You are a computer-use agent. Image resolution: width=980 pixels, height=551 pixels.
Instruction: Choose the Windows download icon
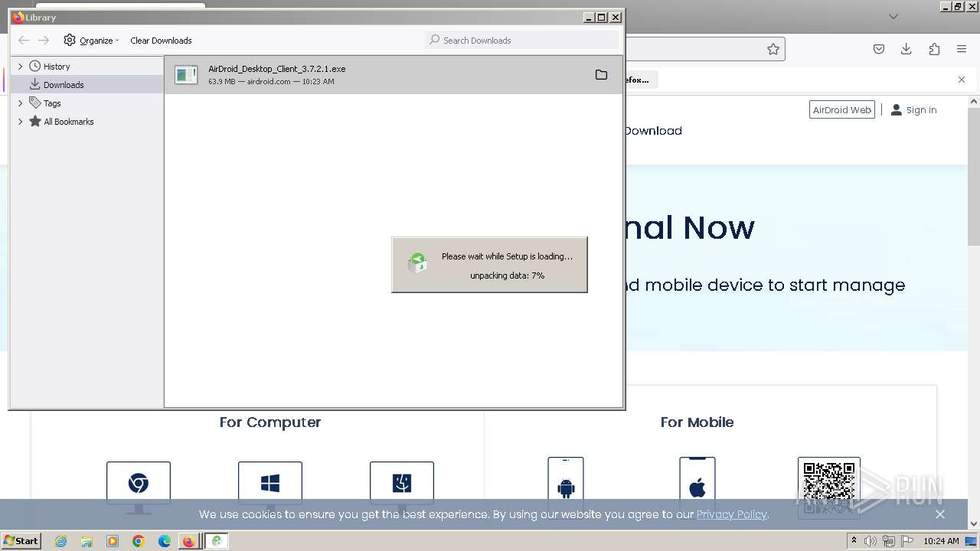pyautogui.click(x=270, y=487)
